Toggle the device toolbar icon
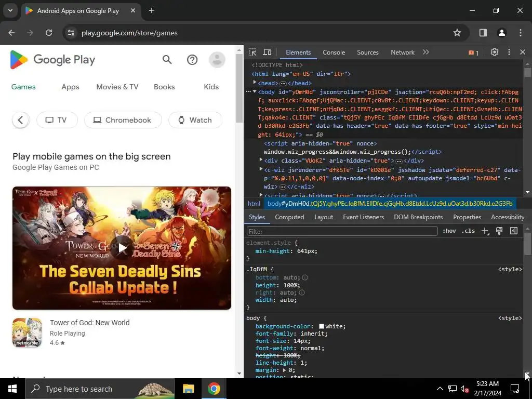 click(268, 52)
